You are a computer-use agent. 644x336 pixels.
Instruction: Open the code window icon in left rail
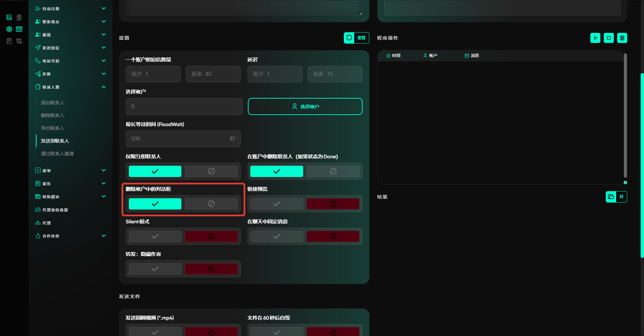click(x=19, y=29)
